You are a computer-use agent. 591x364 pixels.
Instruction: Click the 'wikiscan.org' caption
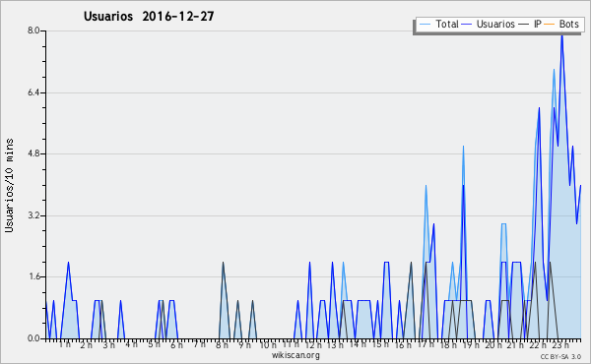pos(295,355)
